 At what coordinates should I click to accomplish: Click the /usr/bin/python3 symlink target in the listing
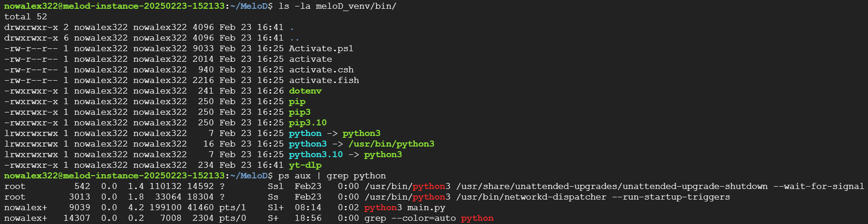pos(391,144)
